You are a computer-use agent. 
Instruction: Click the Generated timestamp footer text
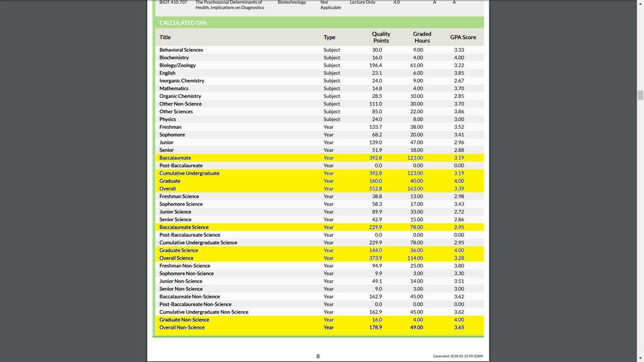tap(458, 356)
